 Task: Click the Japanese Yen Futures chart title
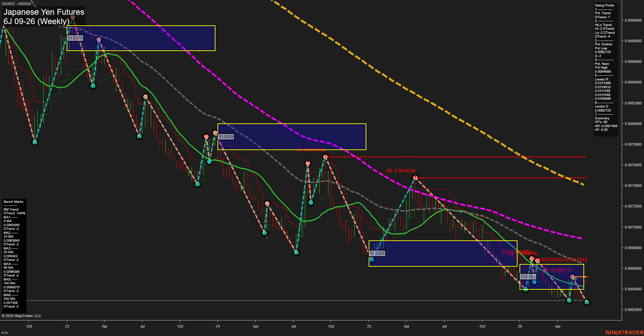coord(44,12)
